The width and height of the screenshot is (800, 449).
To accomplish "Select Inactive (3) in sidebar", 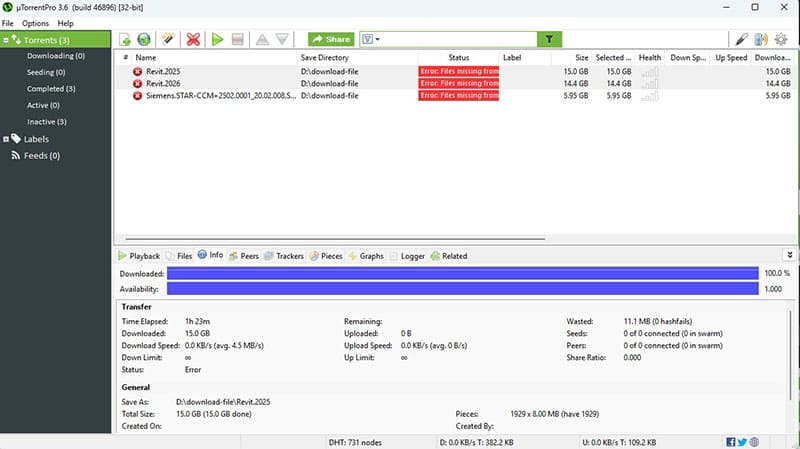I will [x=47, y=122].
